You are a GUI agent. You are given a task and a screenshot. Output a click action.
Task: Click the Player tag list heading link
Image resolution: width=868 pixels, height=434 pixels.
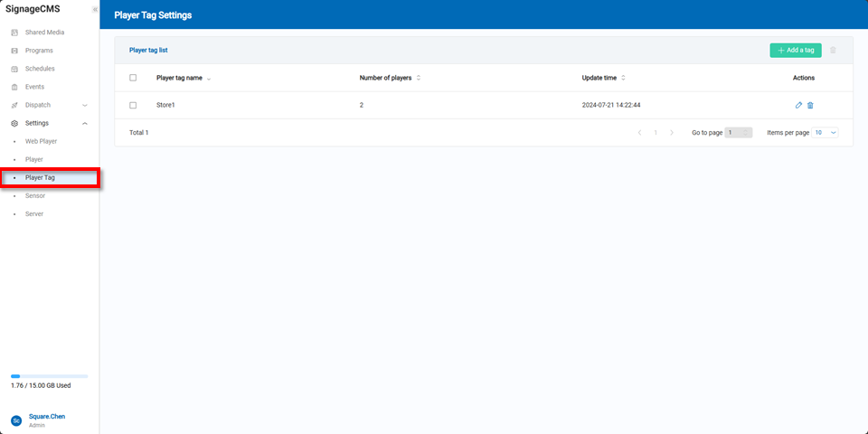click(x=148, y=51)
